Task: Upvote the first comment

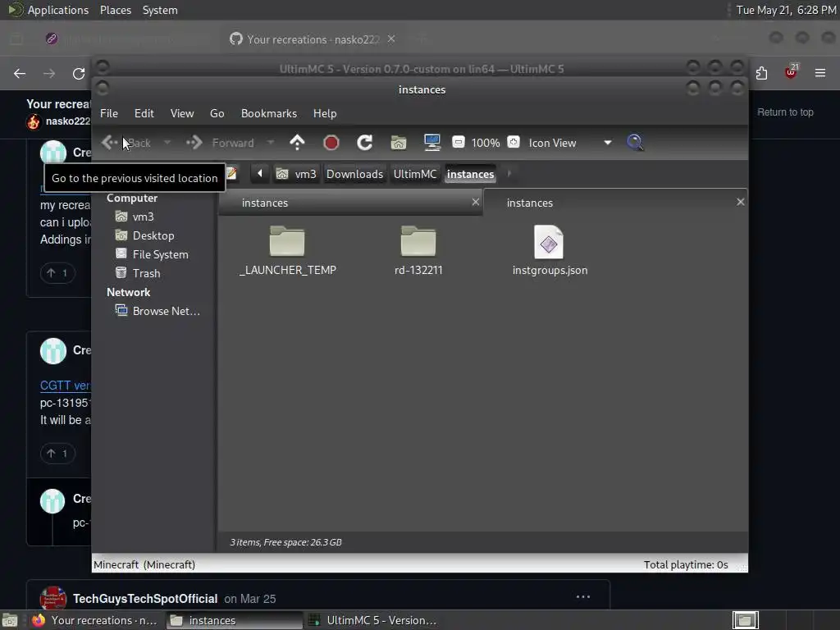Action: click(x=57, y=273)
